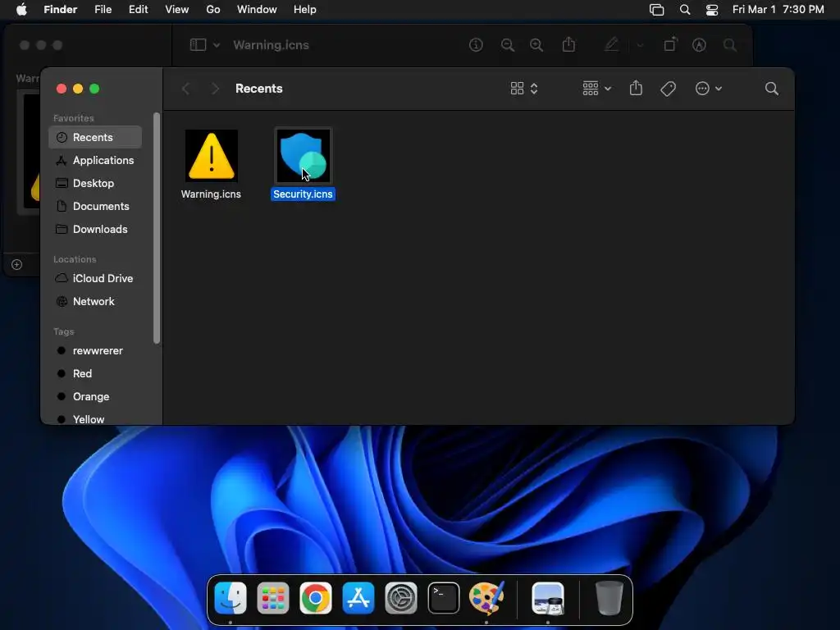Launch Google Chrome from the Dock
This screenshot has width=840, height=630.
tap(316, 598)
